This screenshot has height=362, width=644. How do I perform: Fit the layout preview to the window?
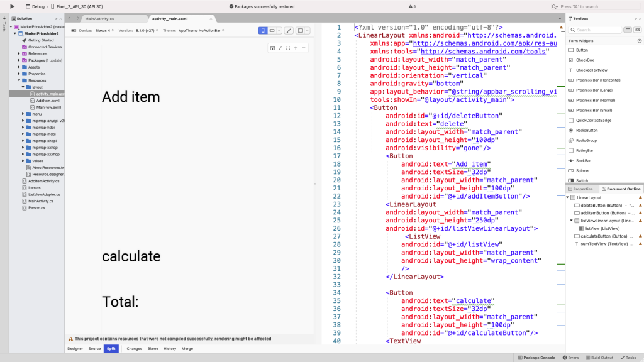pos(288,48)
